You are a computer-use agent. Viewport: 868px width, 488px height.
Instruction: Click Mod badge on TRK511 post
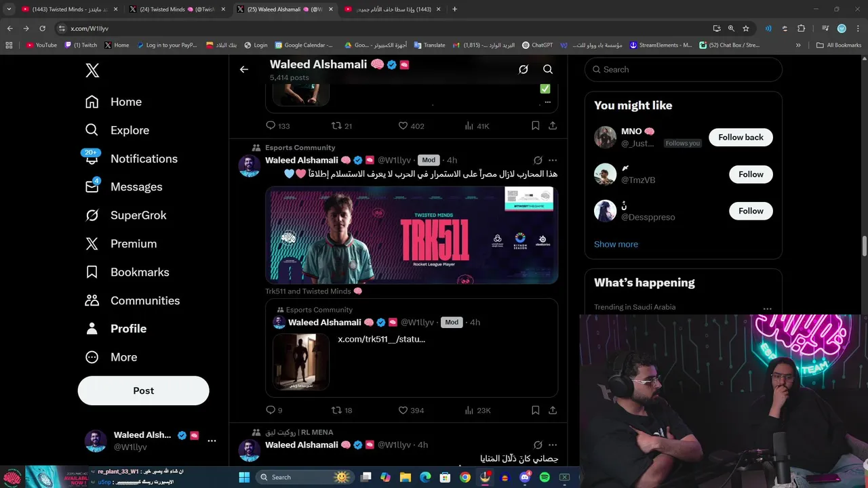(x=429, y=160)
